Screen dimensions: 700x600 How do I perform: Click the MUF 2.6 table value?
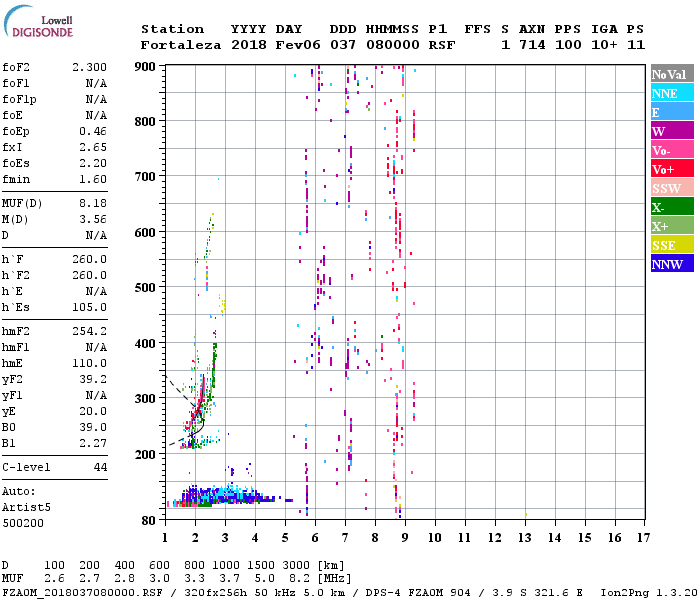pos(54,579)
